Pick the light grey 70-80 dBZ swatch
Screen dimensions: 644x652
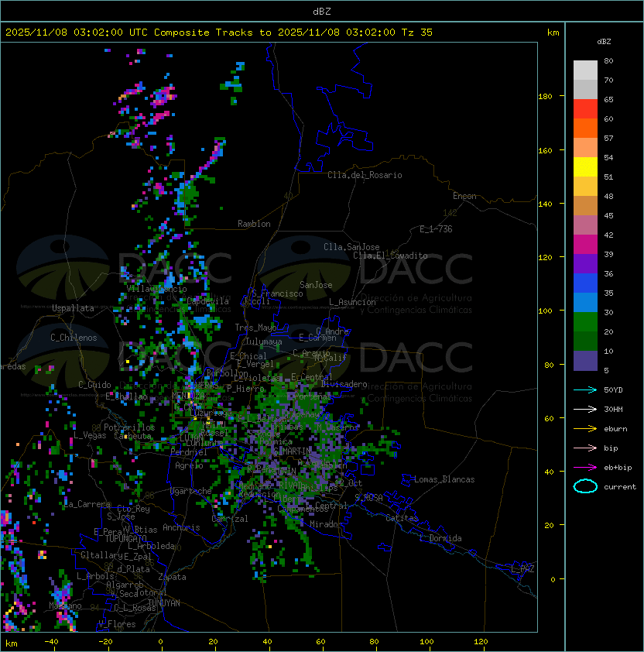[x=585, y=70]
